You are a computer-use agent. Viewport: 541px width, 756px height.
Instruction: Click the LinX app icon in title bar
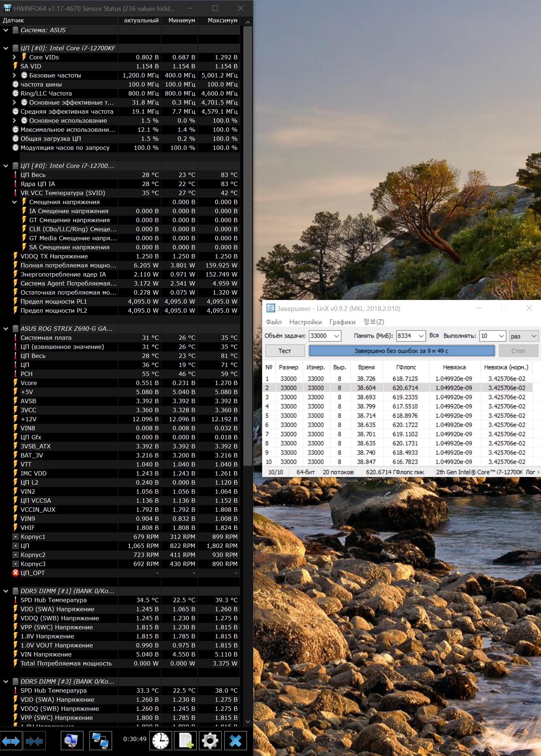(270, 308)
